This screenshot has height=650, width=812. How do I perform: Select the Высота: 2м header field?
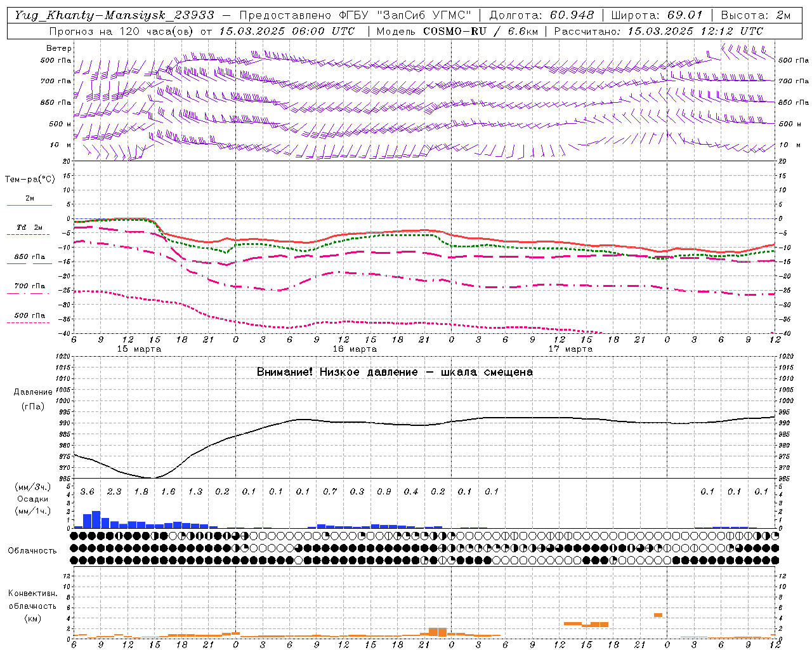(756, 15)
